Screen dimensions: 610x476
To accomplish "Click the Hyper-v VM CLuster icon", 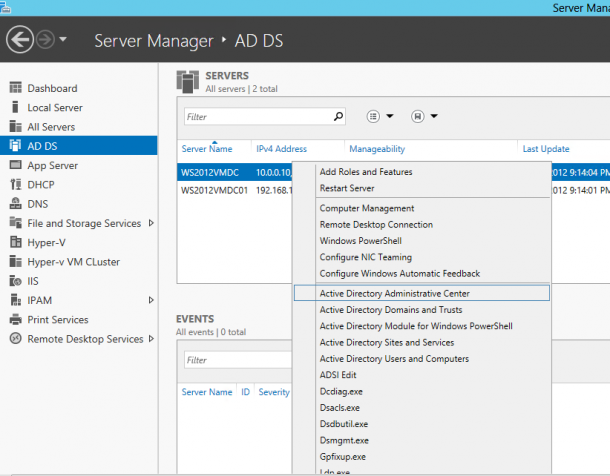I will [16, 261].
